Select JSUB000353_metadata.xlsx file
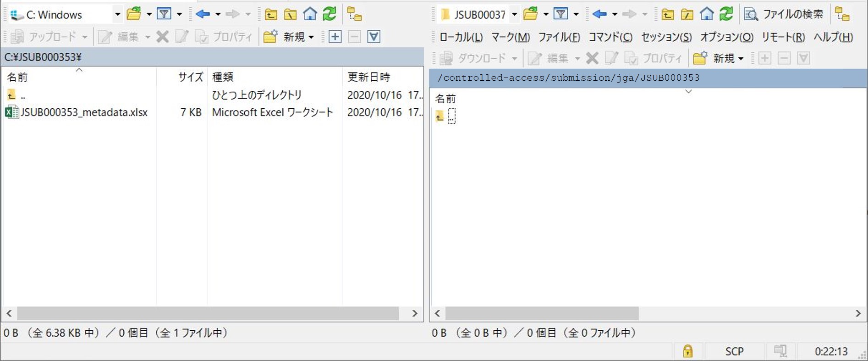 (x=84, y=112)
